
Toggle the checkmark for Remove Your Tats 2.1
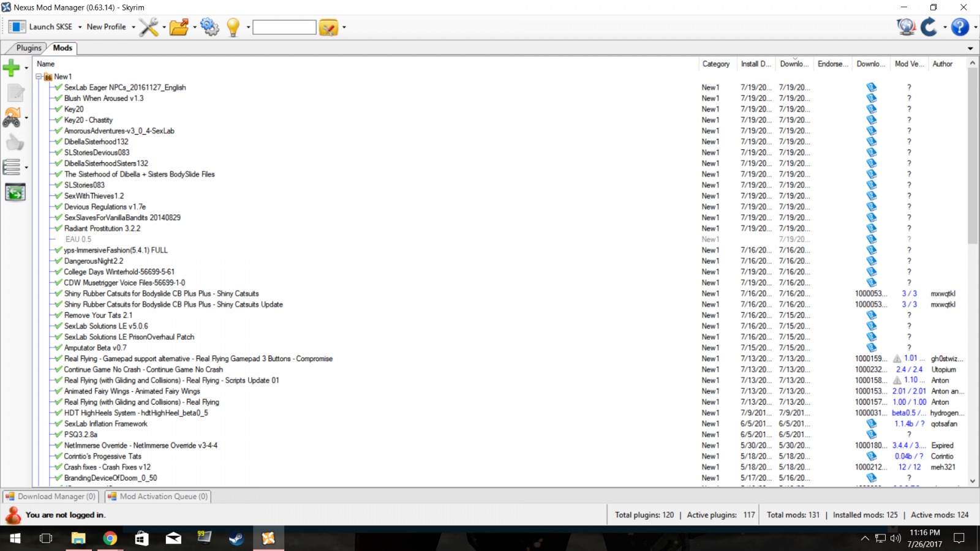pos(59,315)
